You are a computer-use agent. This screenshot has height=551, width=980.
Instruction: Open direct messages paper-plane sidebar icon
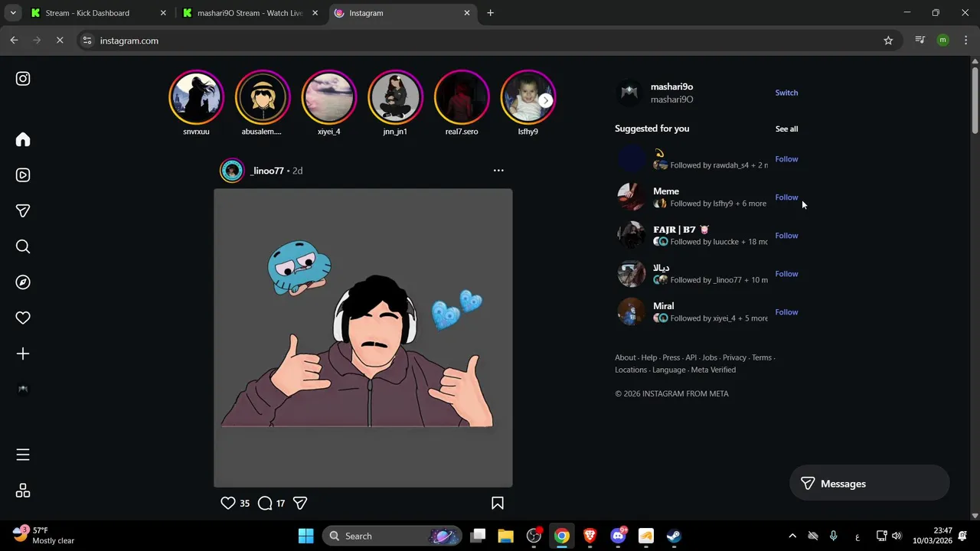coord(23,210)
